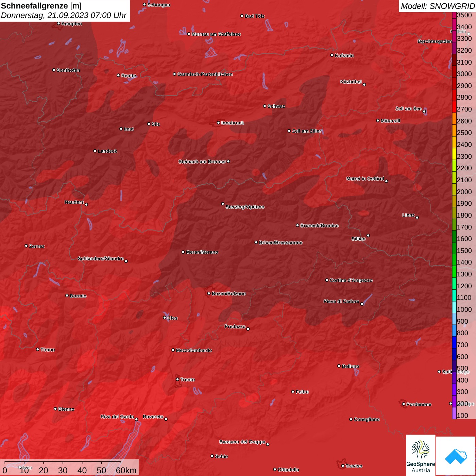Click the Zell am See marker
The height and width of the screenshot is (476, 476).
424,112
